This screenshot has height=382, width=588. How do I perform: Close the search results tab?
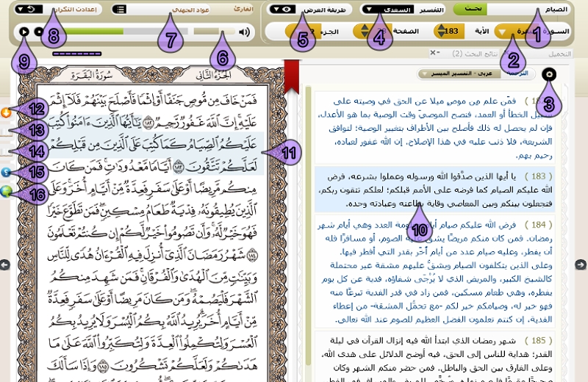433,53
